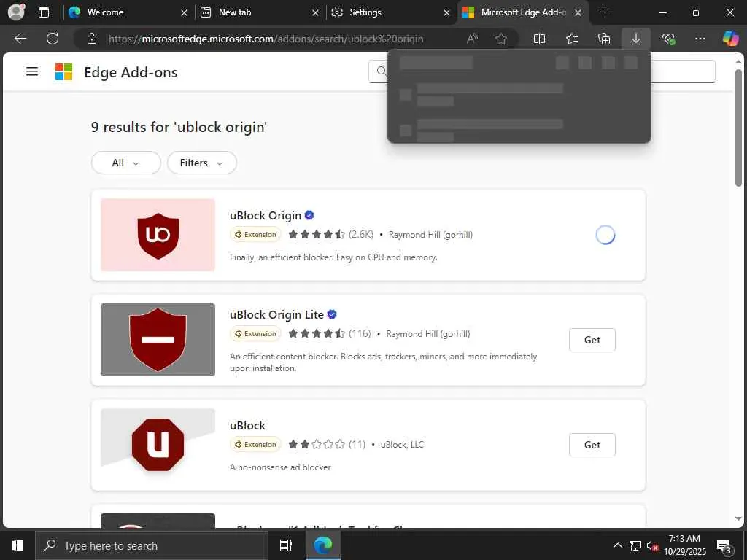
Task: Toggle the Downloads flyout button
Action: (x=636, y=39)
